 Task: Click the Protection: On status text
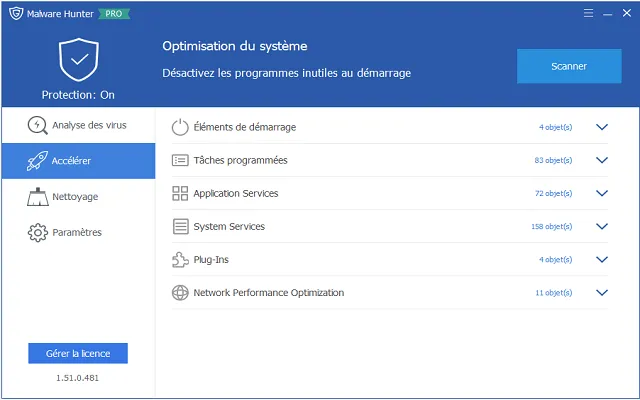pyautogui.click(x=78, y=95)
